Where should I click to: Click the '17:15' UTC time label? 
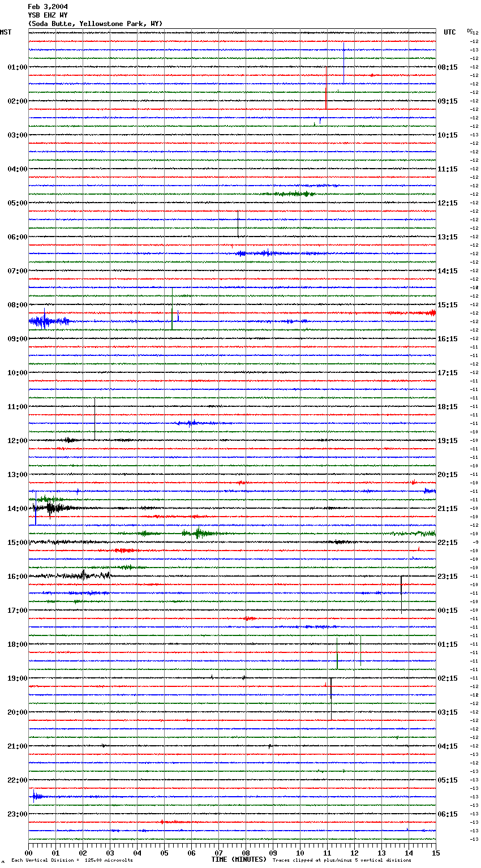click(x=448, y=373)
